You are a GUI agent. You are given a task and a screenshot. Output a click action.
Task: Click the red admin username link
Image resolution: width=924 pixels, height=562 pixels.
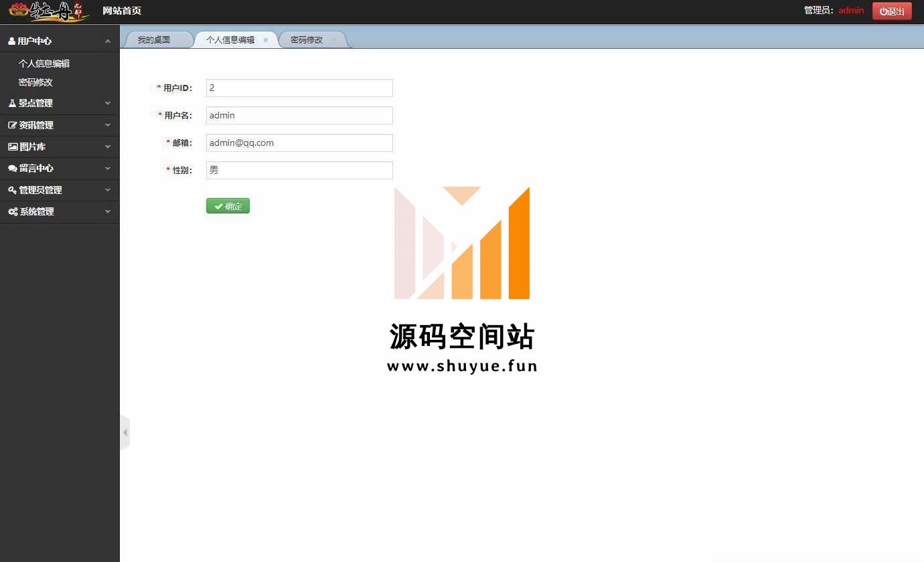pos(851,11)
